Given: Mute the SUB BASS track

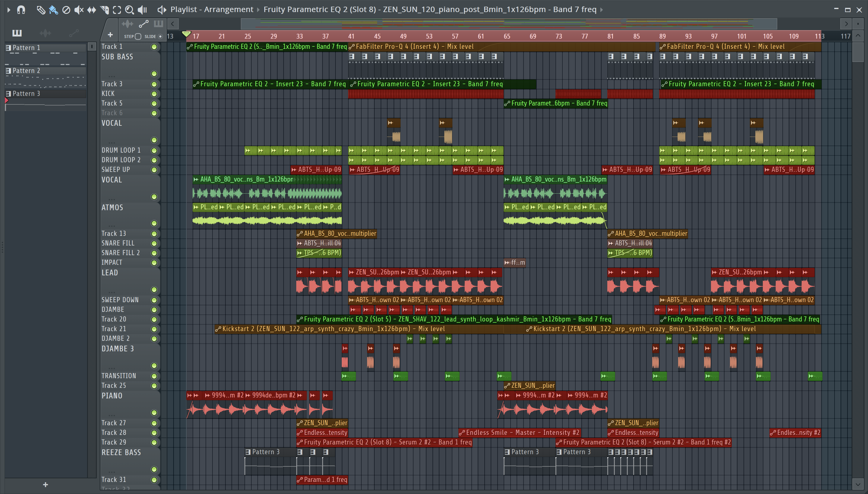Looking at the screenshot, I should [x=154, y=74].
